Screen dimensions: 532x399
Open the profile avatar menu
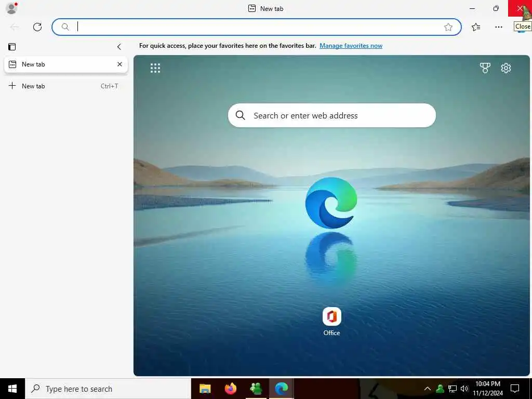(x=11, y=8)
